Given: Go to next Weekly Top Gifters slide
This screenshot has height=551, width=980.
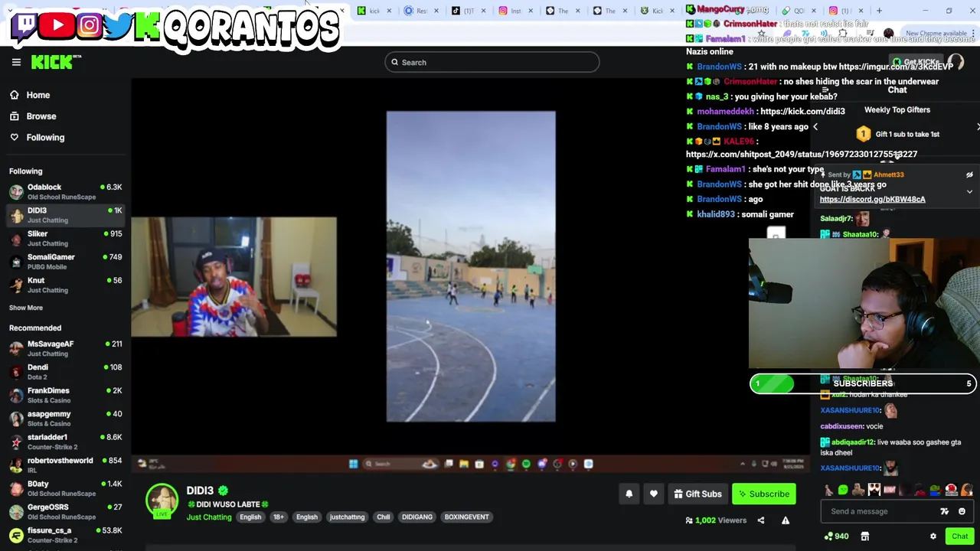Looking at the screenshot, I should tap(977, 127).
